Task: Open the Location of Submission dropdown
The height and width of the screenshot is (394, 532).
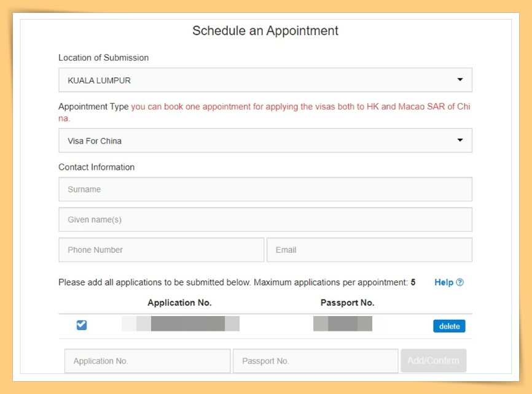Action: 265,80
